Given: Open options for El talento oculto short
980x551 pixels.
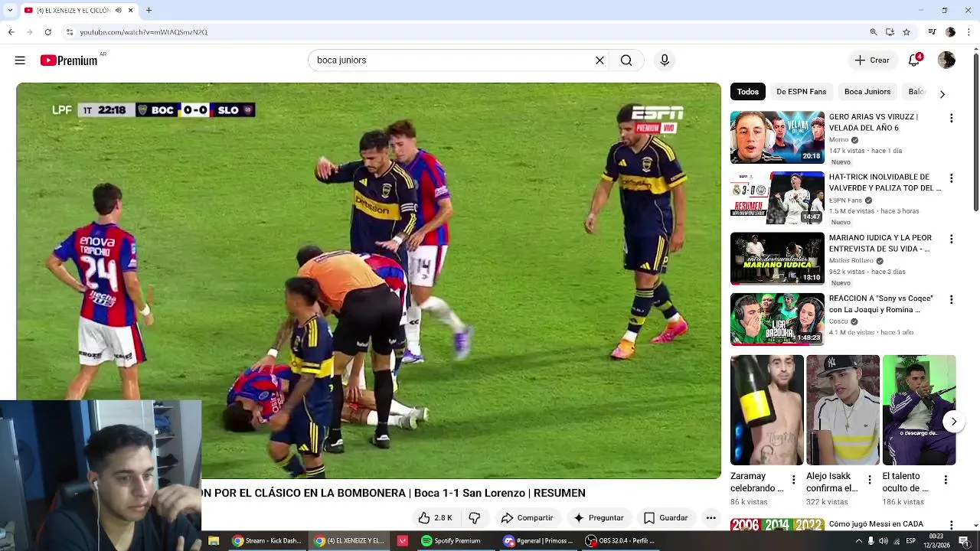Looking at the screenshot, I should click(x=946, y=480).
